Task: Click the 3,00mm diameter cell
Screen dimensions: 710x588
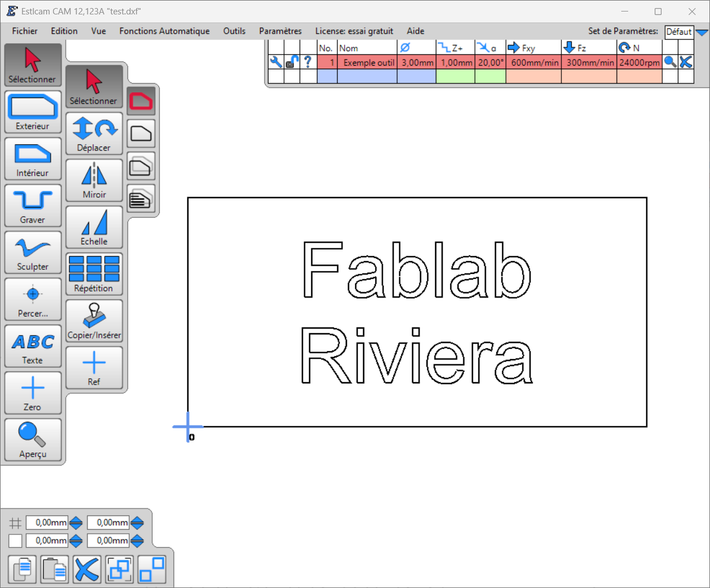Action: coord(417,62)
